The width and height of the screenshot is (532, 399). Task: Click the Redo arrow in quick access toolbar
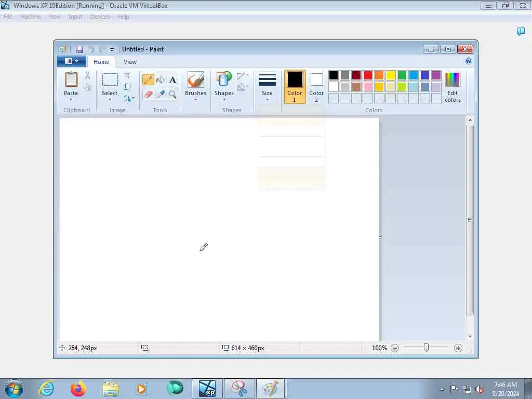click(102, 49)
